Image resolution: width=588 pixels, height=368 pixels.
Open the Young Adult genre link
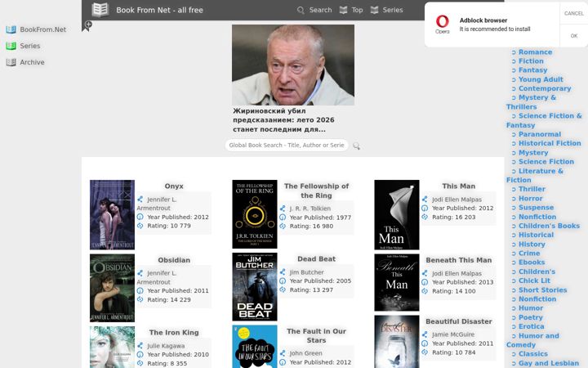pos(541,79)
